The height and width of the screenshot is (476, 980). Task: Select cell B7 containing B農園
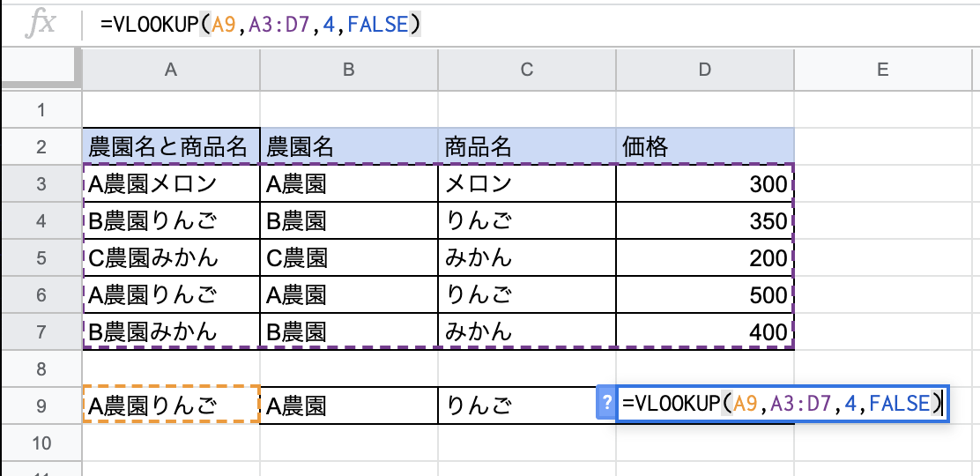349,331
